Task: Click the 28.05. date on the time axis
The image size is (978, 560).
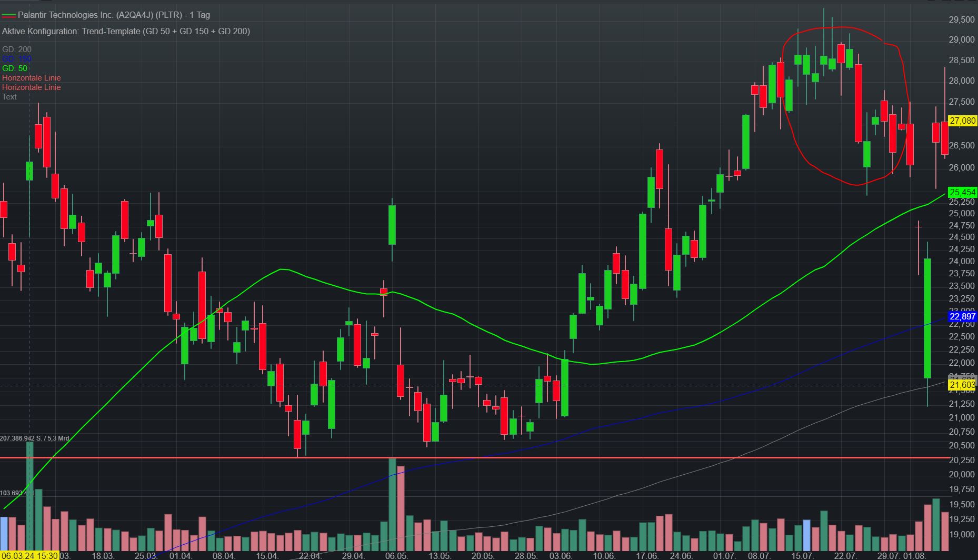Action: [525, 556]
